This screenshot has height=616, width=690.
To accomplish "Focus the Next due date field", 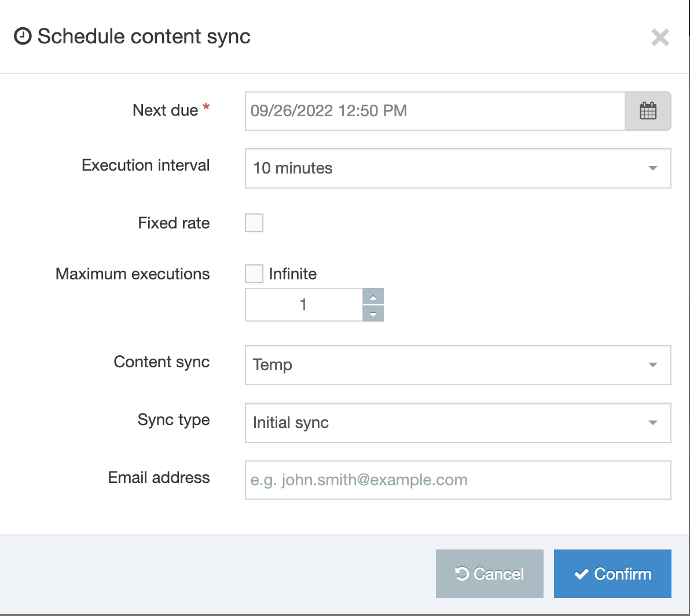I will point(434,111).
